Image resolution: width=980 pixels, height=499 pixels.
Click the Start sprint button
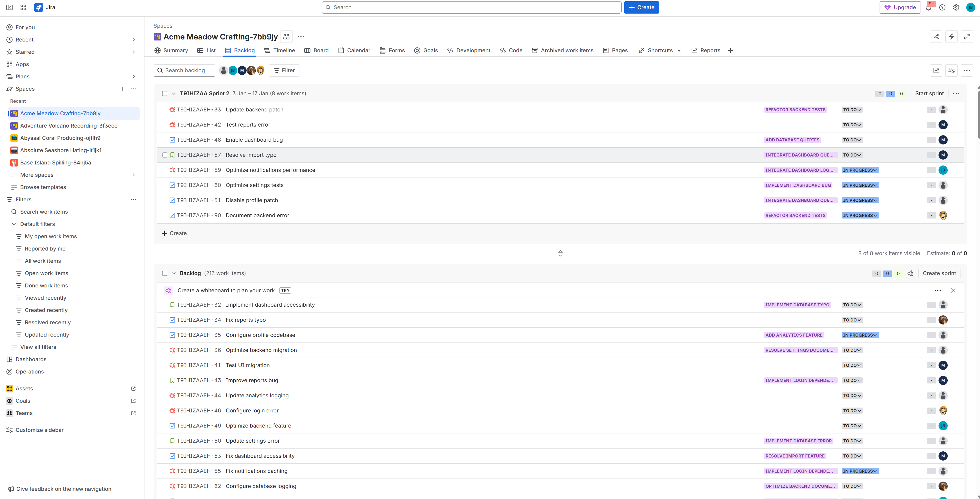click(929, 93)
